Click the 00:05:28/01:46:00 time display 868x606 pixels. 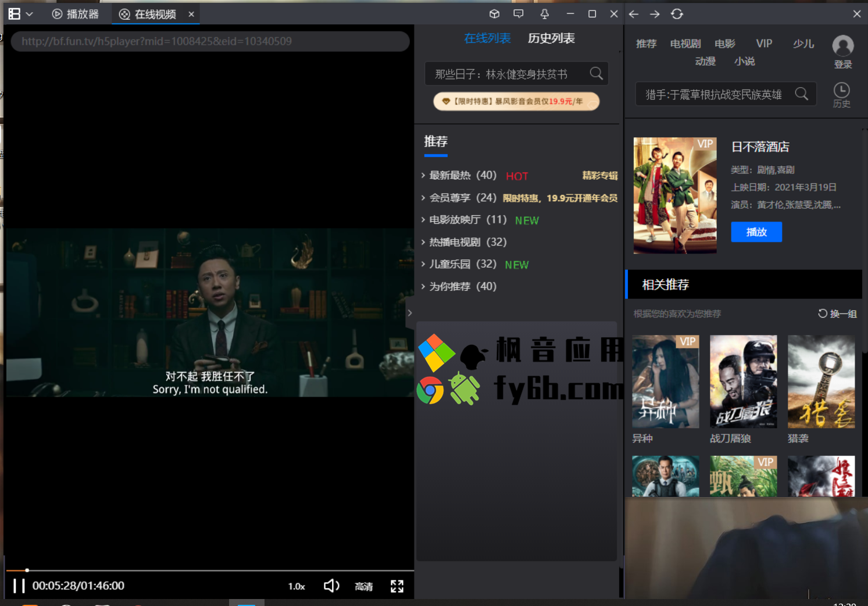click(78, 586)
